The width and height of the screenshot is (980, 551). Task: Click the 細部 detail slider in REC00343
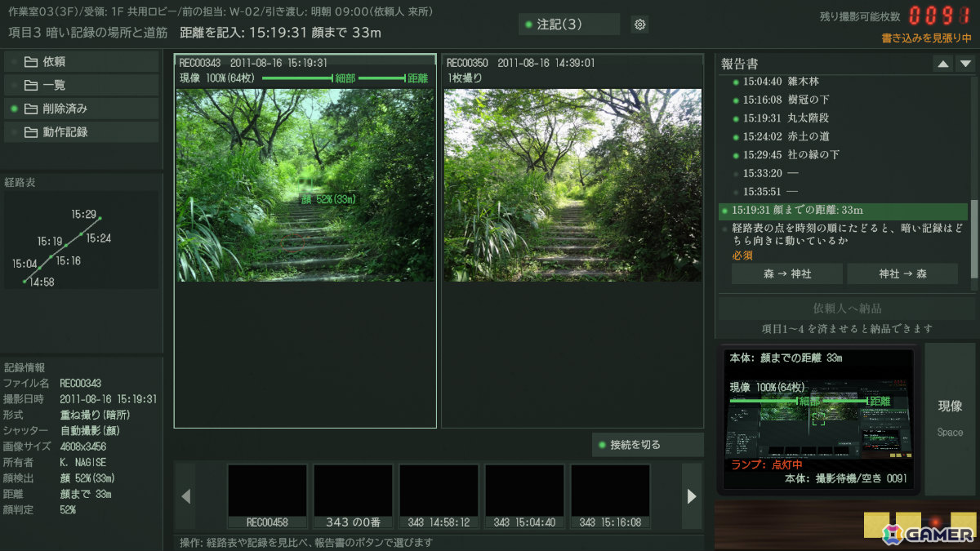(x=299, y=78)
